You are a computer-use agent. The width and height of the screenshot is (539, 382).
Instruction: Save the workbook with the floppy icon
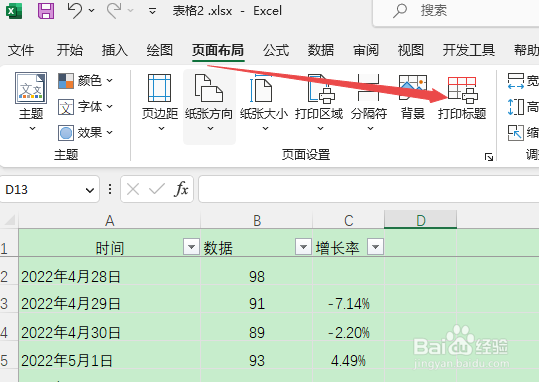(x=46, y=11)
